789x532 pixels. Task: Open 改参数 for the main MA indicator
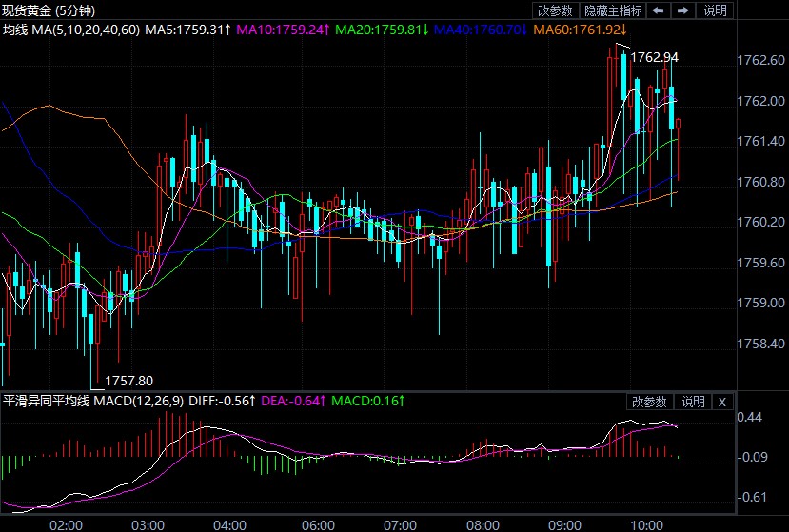pyautogui.click(x=555, y=10)
